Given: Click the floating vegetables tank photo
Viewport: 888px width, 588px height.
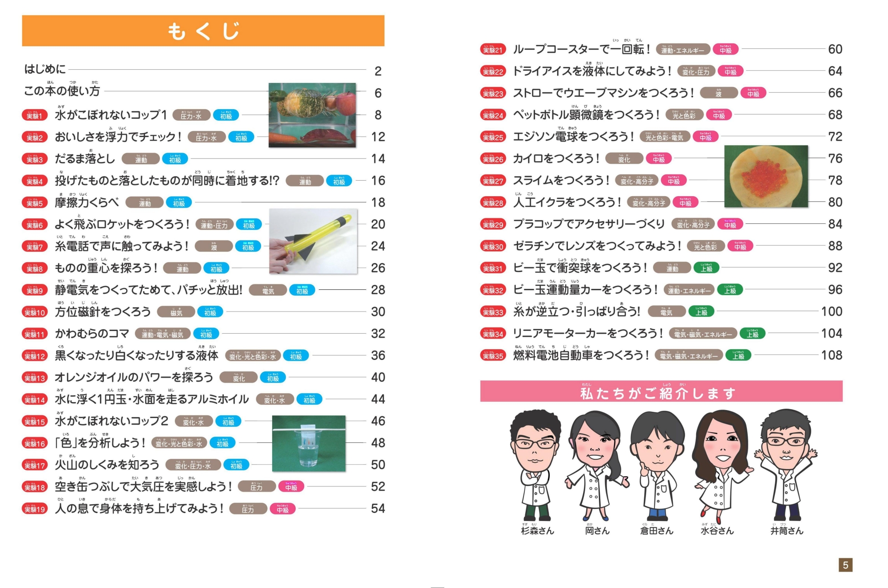Looking at the screenshot, I should (312, 115).
